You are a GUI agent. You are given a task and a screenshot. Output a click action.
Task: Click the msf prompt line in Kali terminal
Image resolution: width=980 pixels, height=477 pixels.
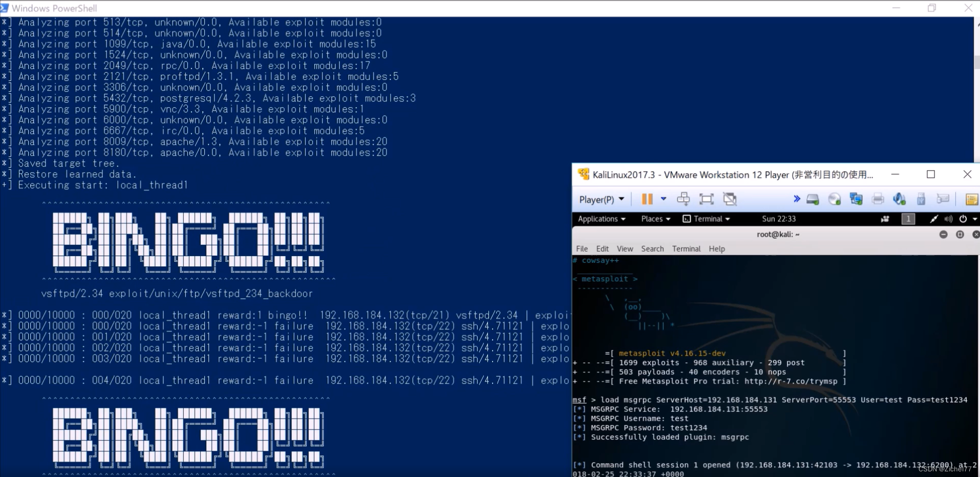coord(770,400)
